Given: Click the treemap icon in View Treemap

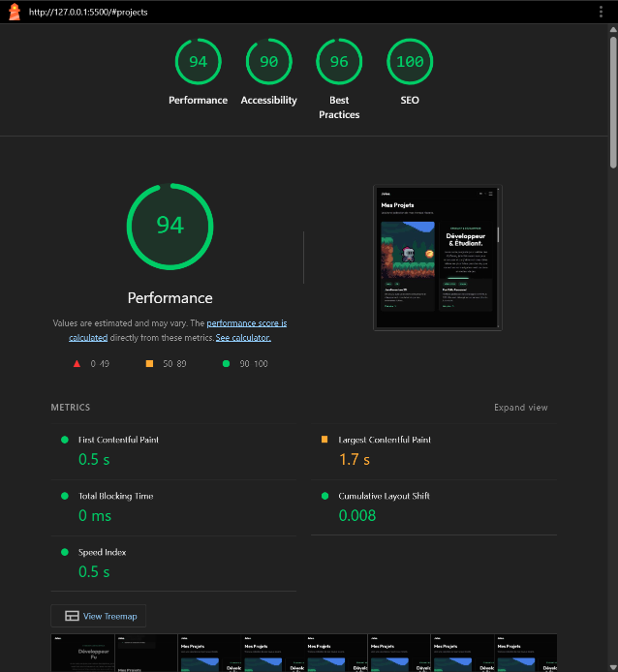Looking at the screenshot, I should (x=72, y=616).
